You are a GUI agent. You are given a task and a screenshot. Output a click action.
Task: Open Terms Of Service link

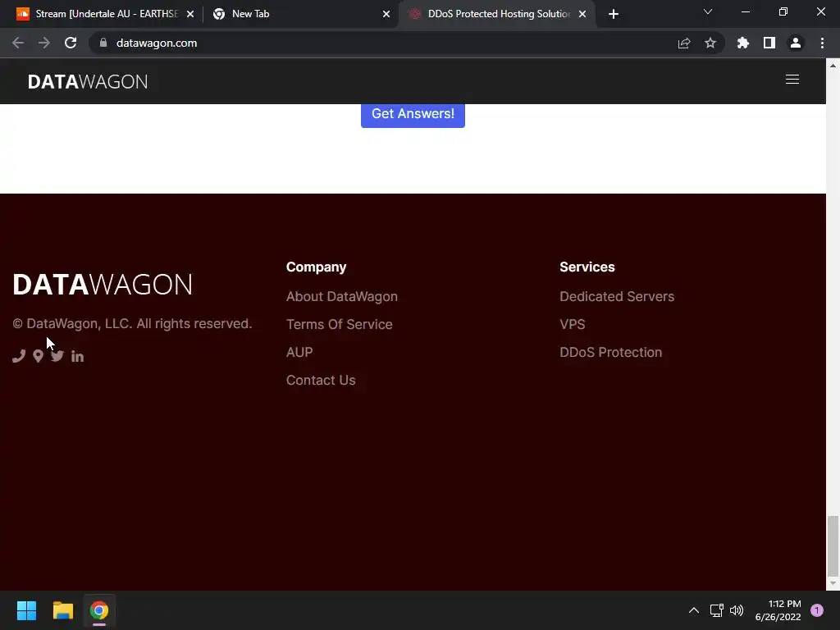click(339, 324)
